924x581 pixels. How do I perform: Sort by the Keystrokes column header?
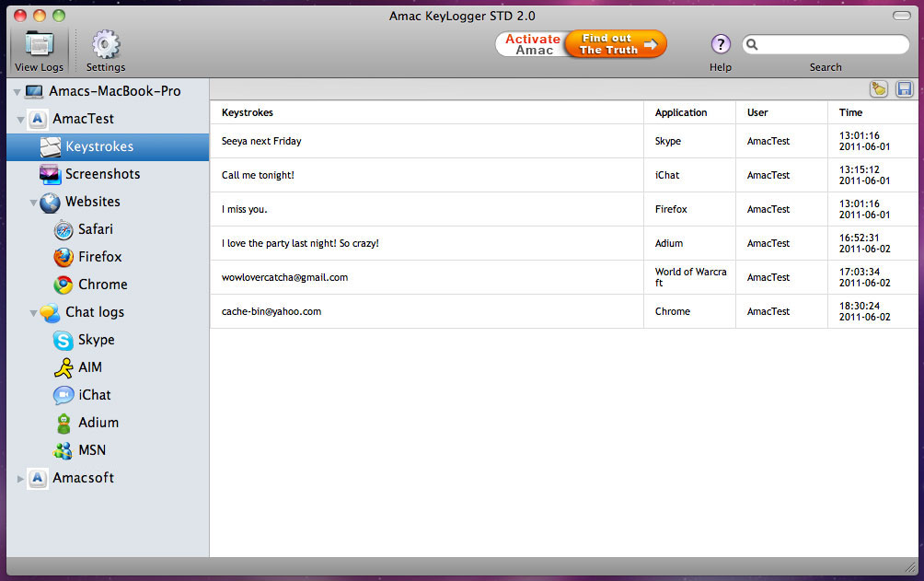(x=427, y=112)
